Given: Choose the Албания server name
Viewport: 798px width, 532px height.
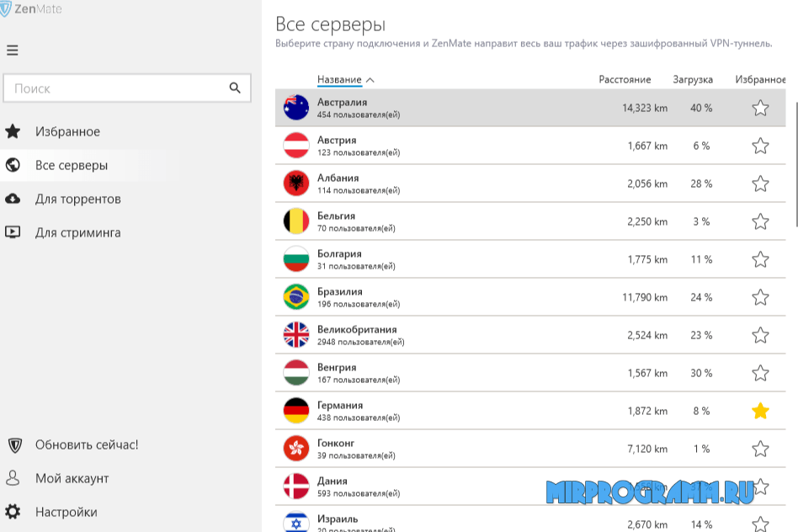Looking at the screenshot, I should [x=338, y=178].
